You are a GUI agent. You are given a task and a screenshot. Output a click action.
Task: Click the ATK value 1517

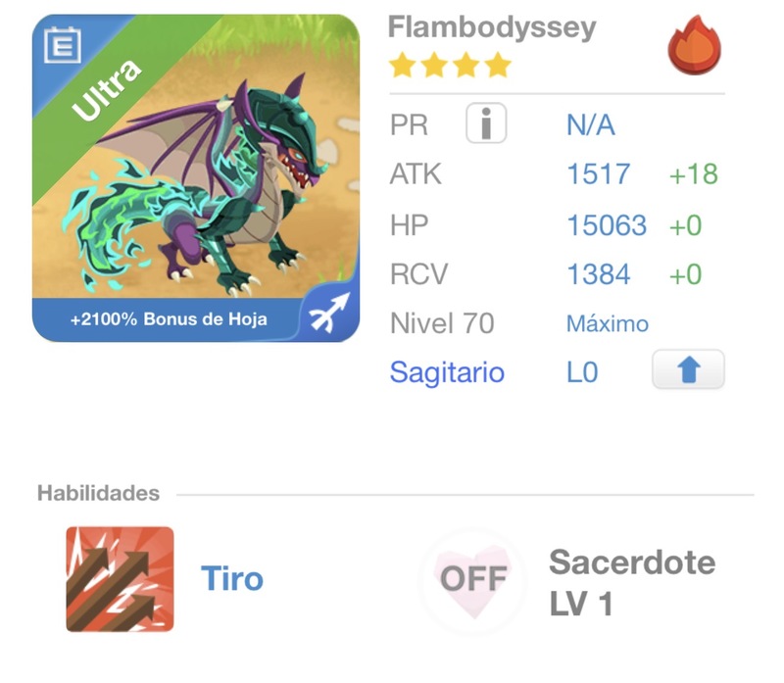[x=598, y=174]
